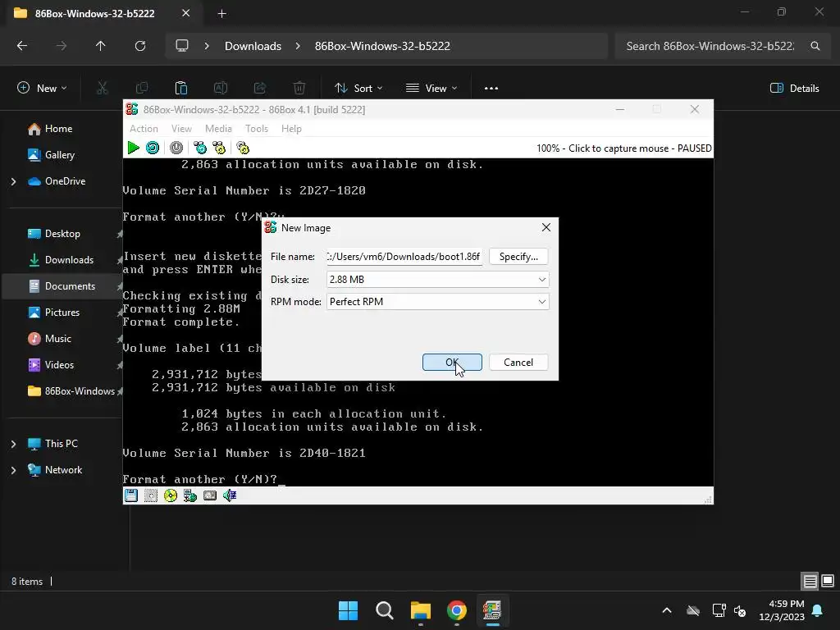Click 86Box-Windows-32-b5222 breadcrumb in address bar
Viewport: 840px width, 630px height.
(382, 46)
